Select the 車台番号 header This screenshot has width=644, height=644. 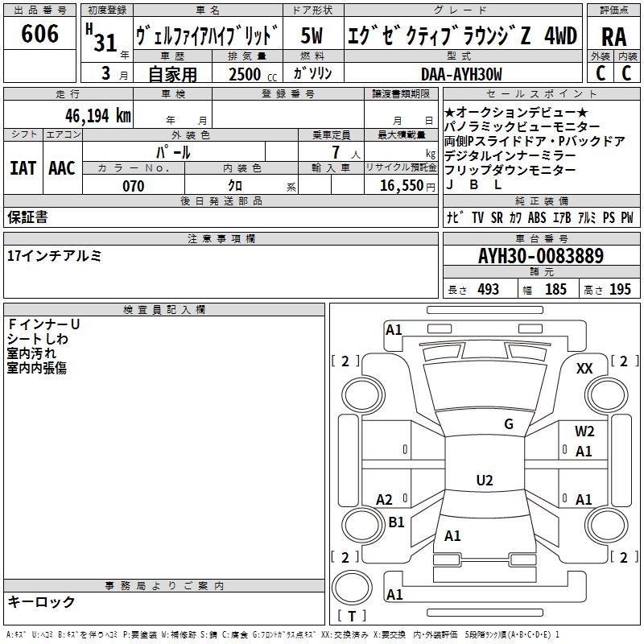(541, 238)
